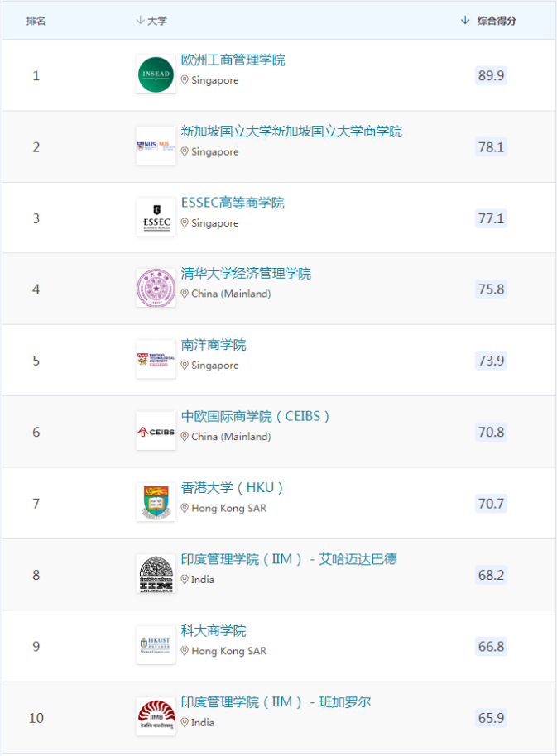
Task: Select the score 75.8
Action: 491,289
